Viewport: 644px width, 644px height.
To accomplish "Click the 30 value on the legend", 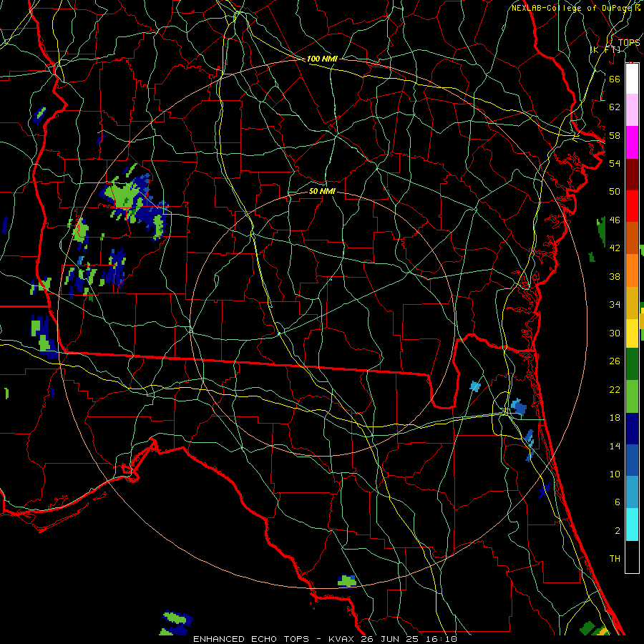I will click(x=615, y=333).
